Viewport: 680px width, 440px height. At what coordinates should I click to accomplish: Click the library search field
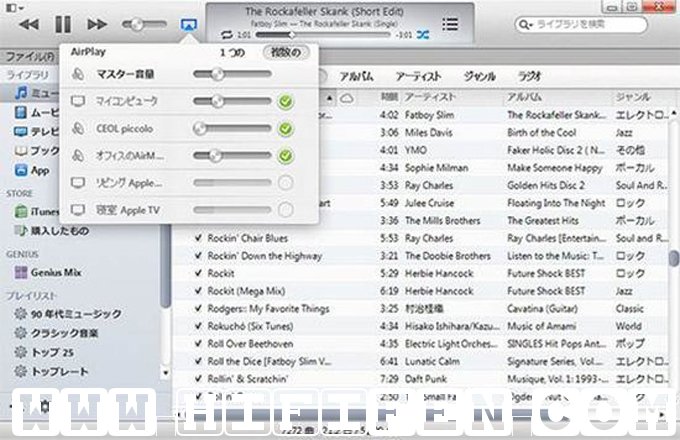[x=581, y=25]
